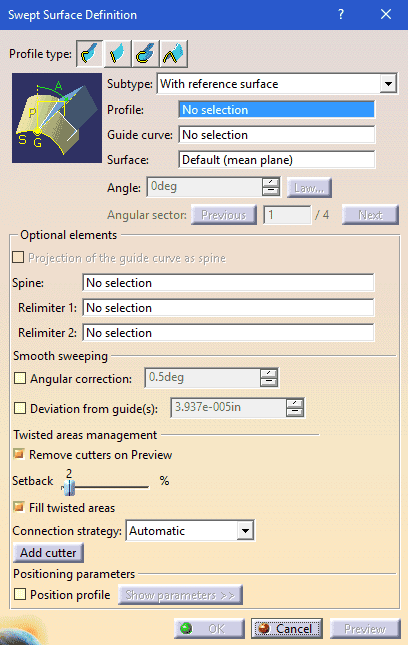The width and height of the screenshot is (408, 645).
Task: Open the Subtype dropdown list
Action: 388,84
